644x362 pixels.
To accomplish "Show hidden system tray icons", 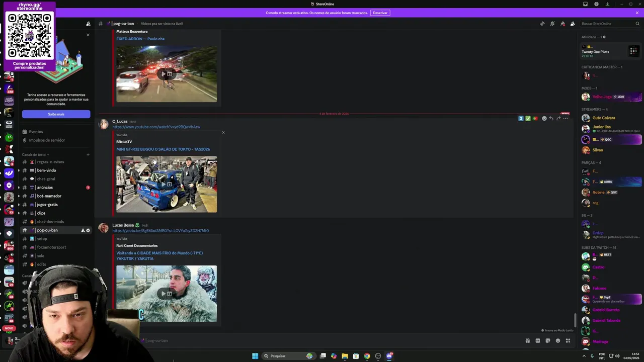I will pyautogui.click(x=584, y=356).
